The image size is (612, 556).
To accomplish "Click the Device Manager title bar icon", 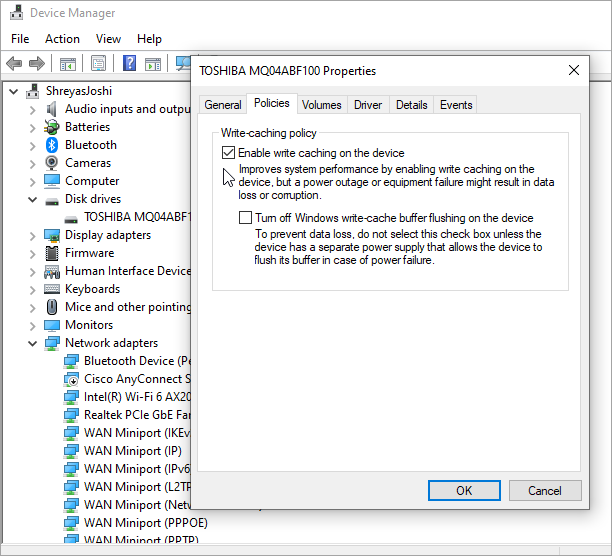I will tap(16, 13).
